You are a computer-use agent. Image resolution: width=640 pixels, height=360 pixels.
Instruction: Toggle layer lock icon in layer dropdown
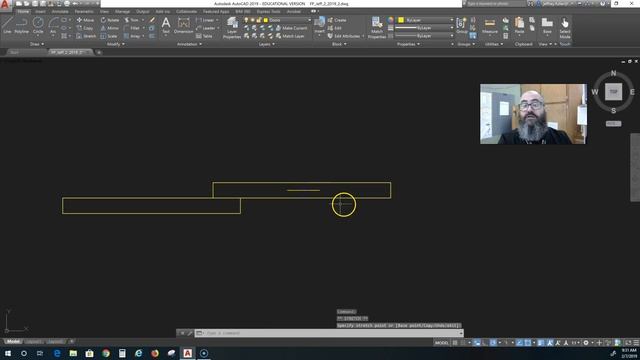(x=259, y=20)
